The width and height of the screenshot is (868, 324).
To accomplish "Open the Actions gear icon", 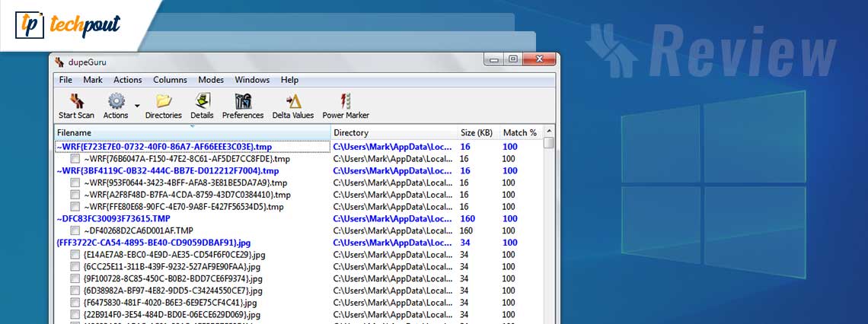I will pyautogui.click(x=116, y=101).
